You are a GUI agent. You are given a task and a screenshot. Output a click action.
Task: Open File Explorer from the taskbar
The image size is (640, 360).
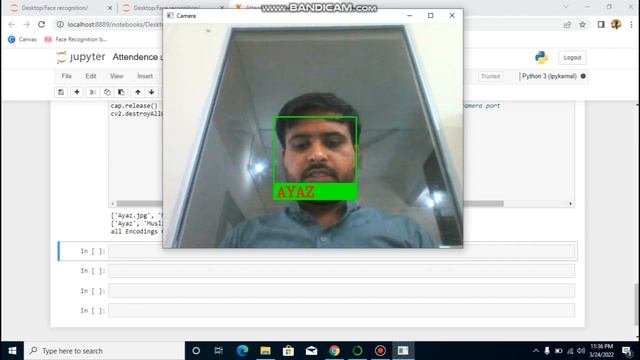265,351
